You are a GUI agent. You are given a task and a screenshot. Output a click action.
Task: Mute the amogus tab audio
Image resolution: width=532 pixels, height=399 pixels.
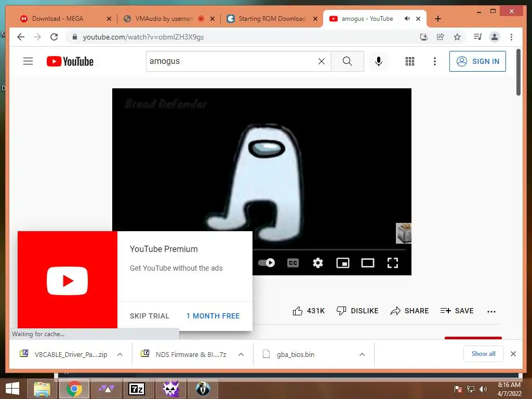click(407, 19)
